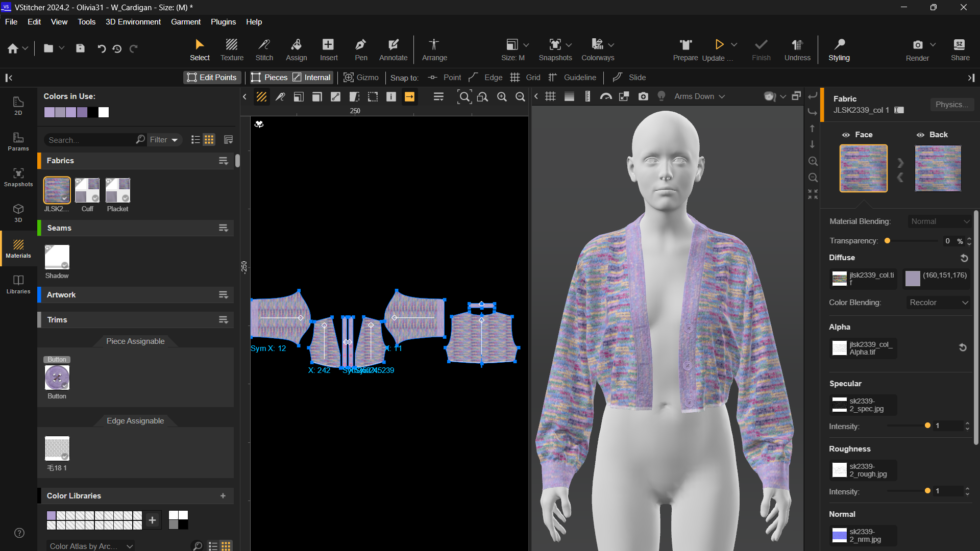Click the Physics... button
Viewport: 980px width, 551px height.
(951, 105)
